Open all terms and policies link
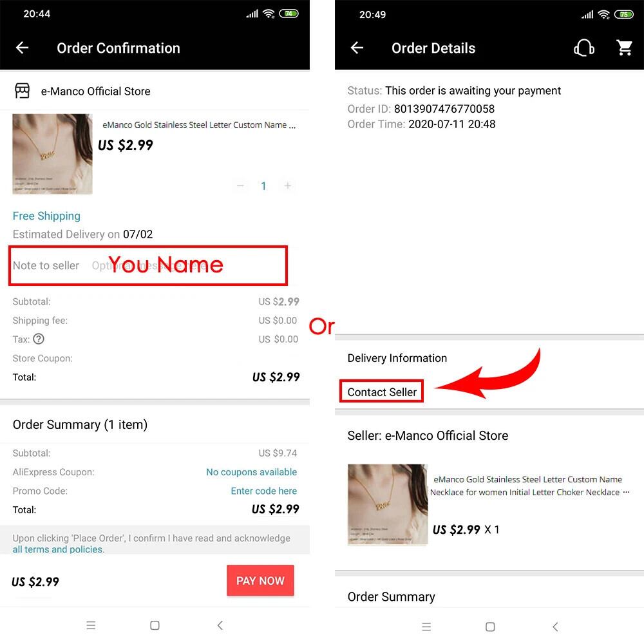The width and height of the screenshot is (644, 644). 59,549
